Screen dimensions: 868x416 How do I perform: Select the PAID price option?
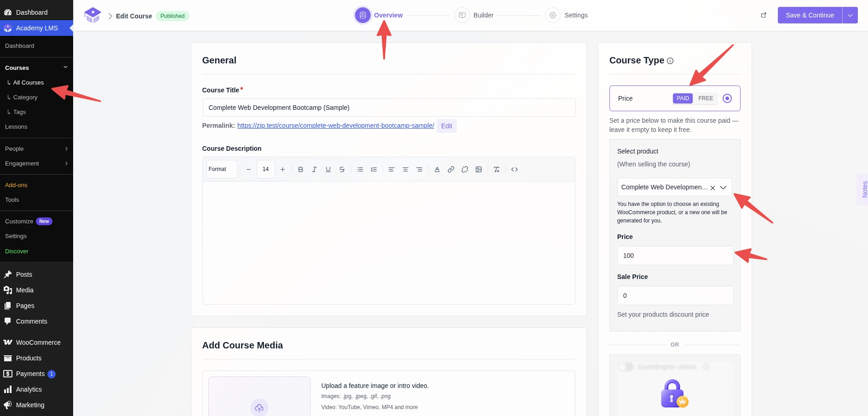[683, 98]
